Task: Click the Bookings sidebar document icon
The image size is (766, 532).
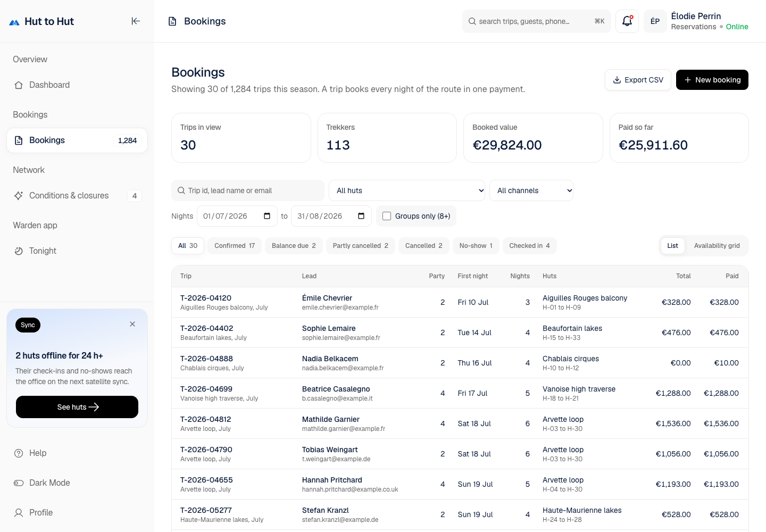Action: click(19, 140)
